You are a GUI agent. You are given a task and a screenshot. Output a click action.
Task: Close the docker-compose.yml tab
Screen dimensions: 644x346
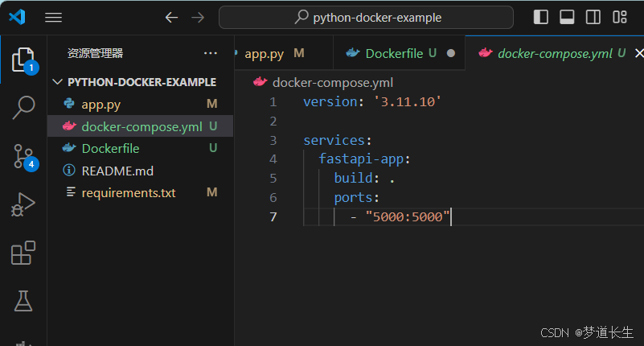click(x=639, y=53)
